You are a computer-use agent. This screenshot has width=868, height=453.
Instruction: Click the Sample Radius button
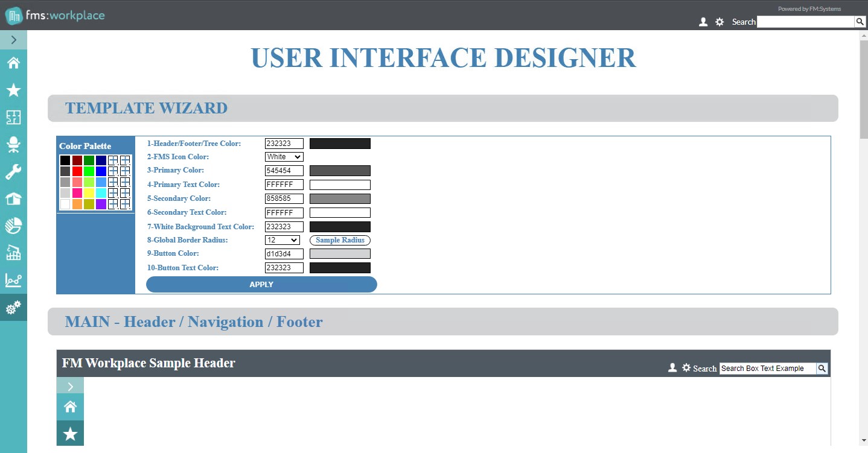tap(340, 240)
